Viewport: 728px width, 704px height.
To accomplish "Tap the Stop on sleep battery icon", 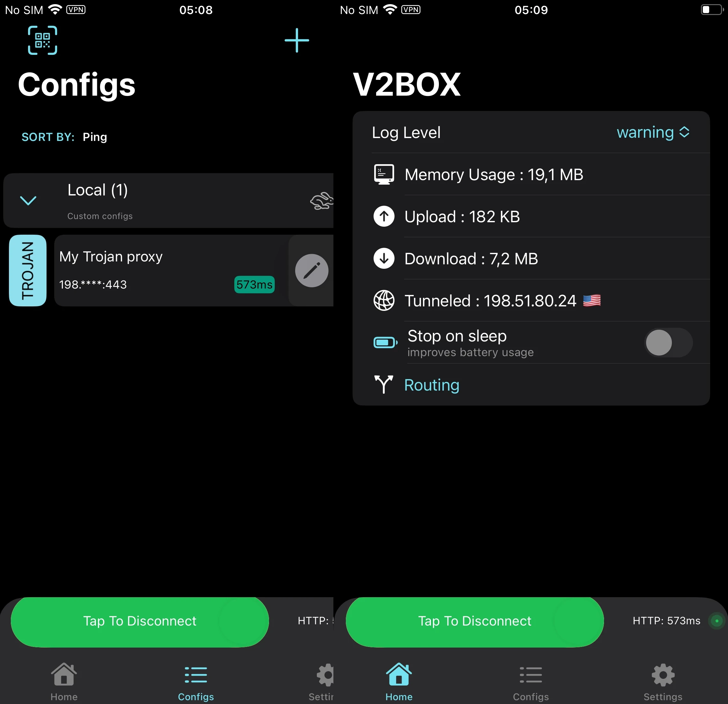I will tap(384, 341).
